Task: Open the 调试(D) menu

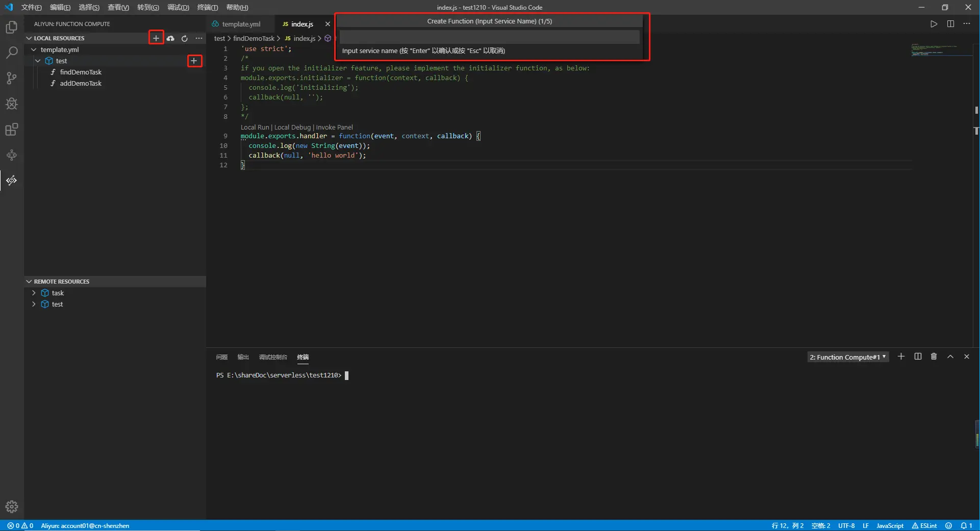Action: [178, 7]
